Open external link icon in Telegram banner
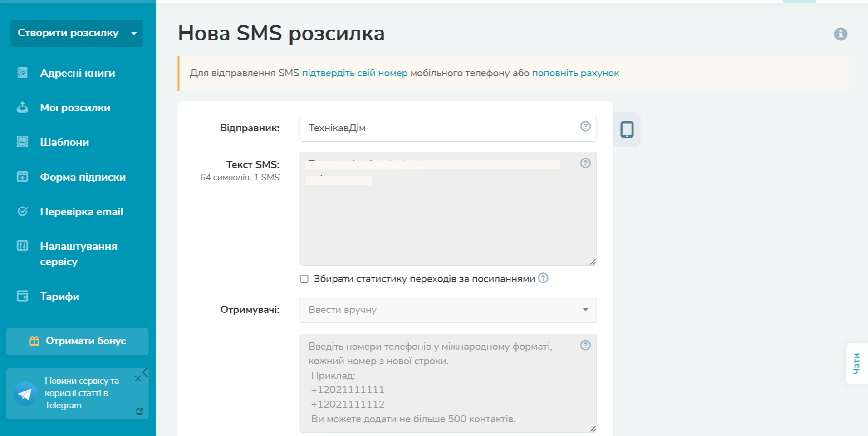The image size is (868, 436). tap(140, 411)
